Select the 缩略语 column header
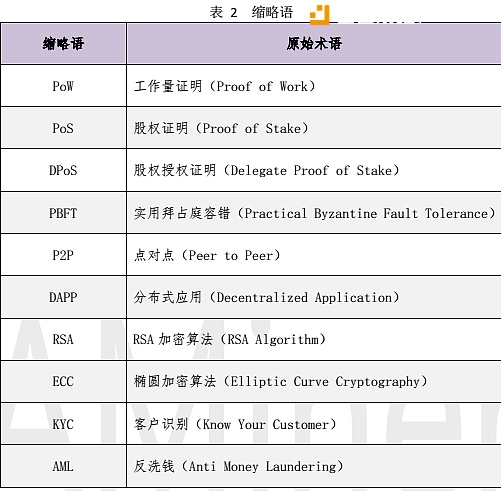This screenshot has width=501, height=491. (x=63, y=44)
